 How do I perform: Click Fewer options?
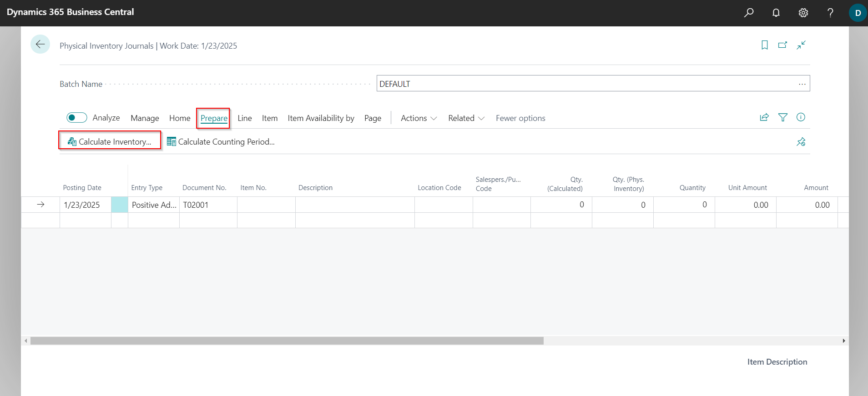(520, 118)
